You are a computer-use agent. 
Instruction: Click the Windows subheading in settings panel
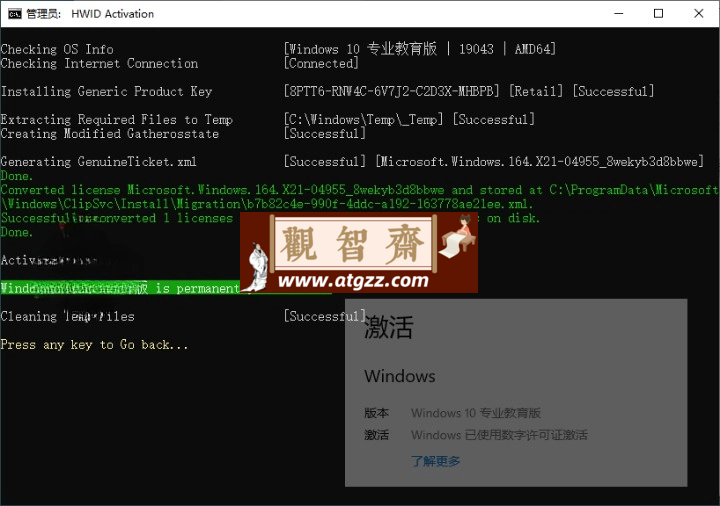pos(399,376)
